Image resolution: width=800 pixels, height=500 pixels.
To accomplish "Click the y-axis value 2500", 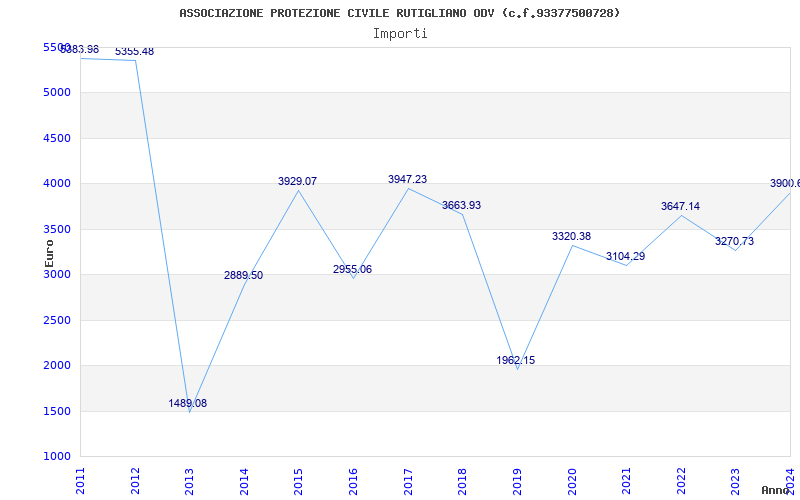I will point(57,320).
